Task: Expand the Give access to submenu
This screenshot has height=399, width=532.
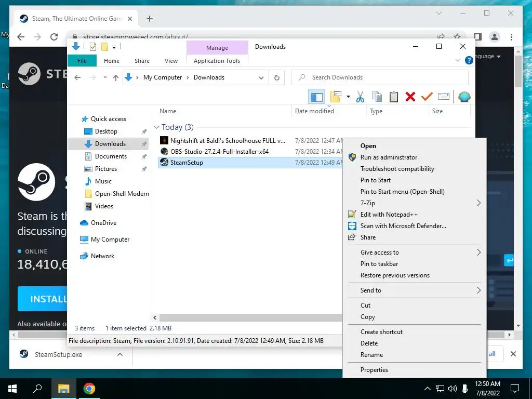Action: [478, 252]
